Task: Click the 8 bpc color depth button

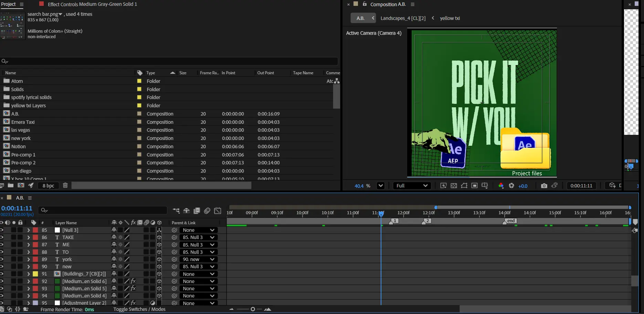Action: tap(48, 186)
